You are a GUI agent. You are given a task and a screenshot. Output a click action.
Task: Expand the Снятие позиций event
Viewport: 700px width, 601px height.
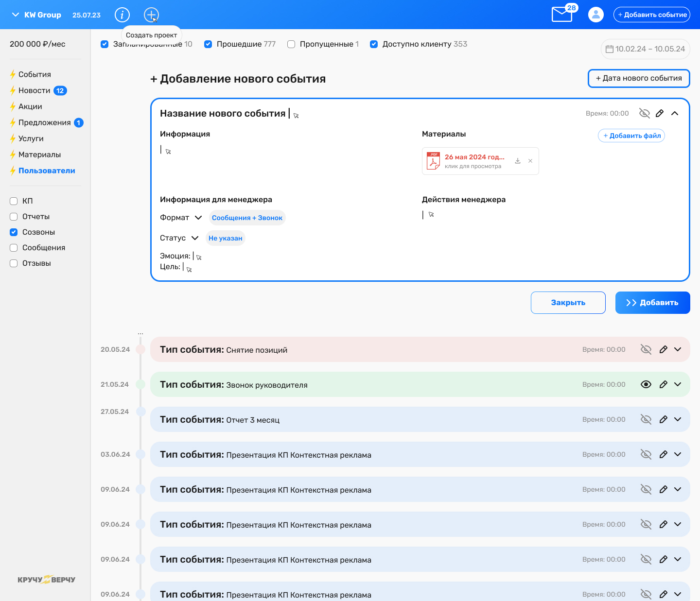(678, 349)
